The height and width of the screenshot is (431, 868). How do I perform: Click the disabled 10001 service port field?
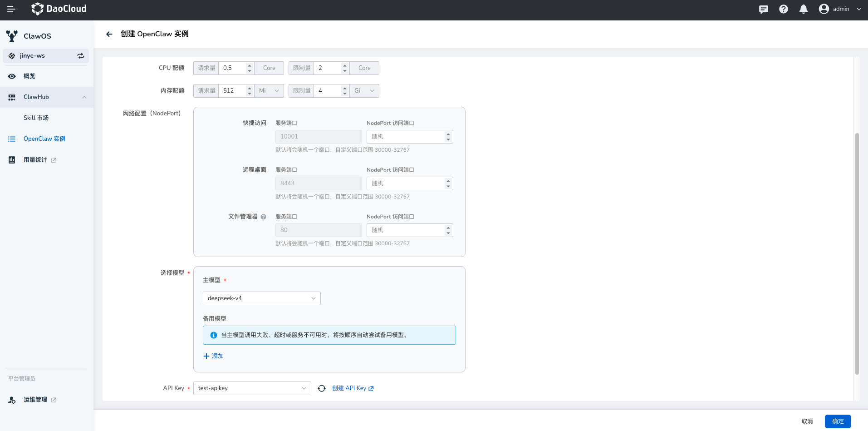point(319,137)
